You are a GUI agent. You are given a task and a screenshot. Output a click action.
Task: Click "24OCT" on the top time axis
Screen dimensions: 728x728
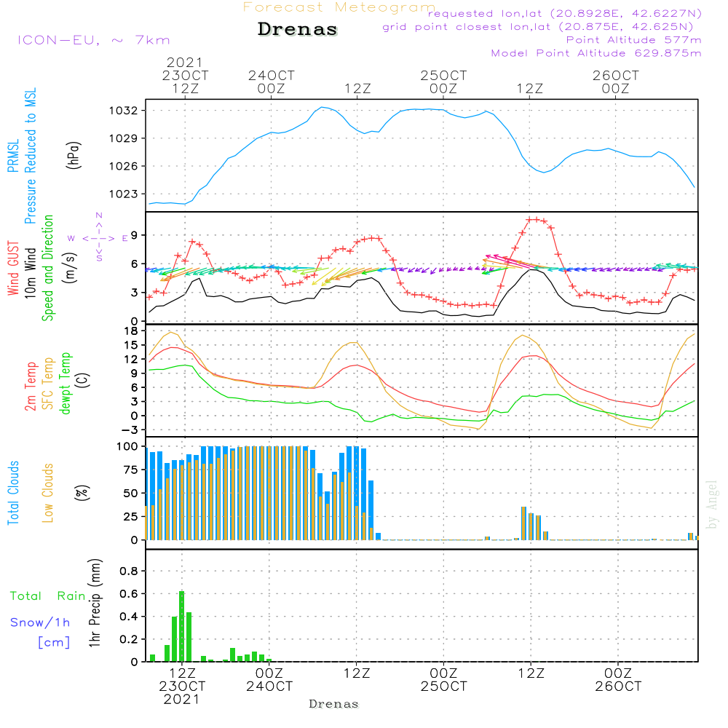coord(271,75)
